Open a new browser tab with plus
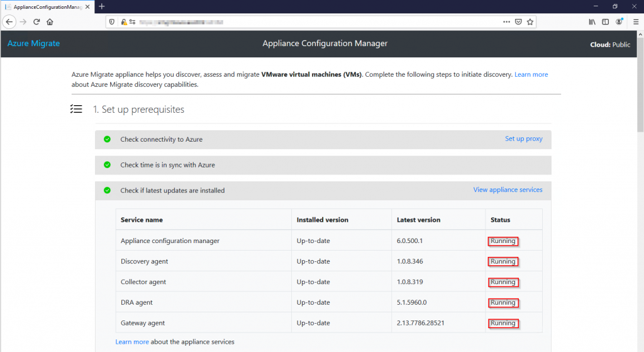The image size is (644, 352). coord(102,6)
